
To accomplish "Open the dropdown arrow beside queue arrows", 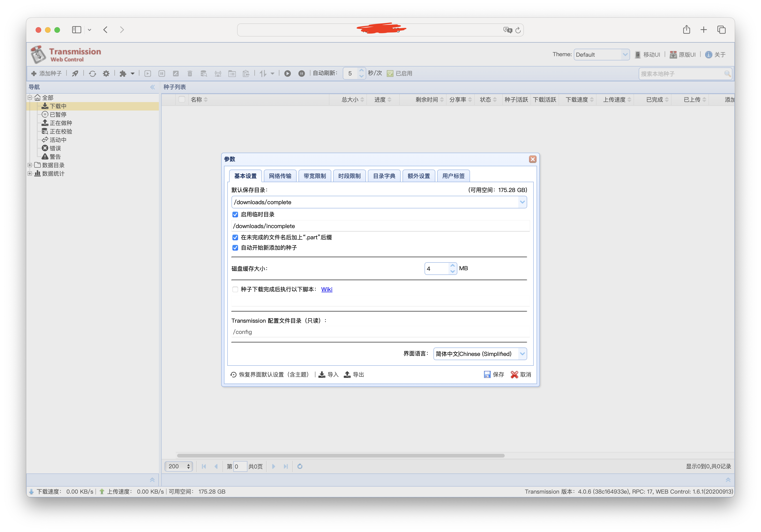I will (272, 74).
